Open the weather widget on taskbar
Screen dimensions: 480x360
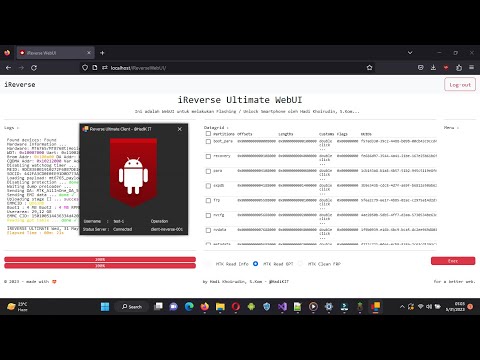tap(17, 306)
